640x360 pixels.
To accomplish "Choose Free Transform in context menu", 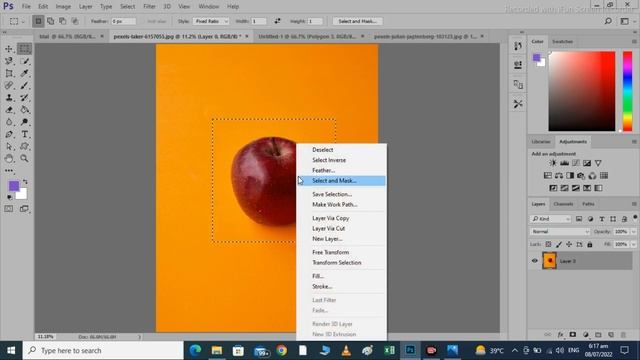I will 342,253.
